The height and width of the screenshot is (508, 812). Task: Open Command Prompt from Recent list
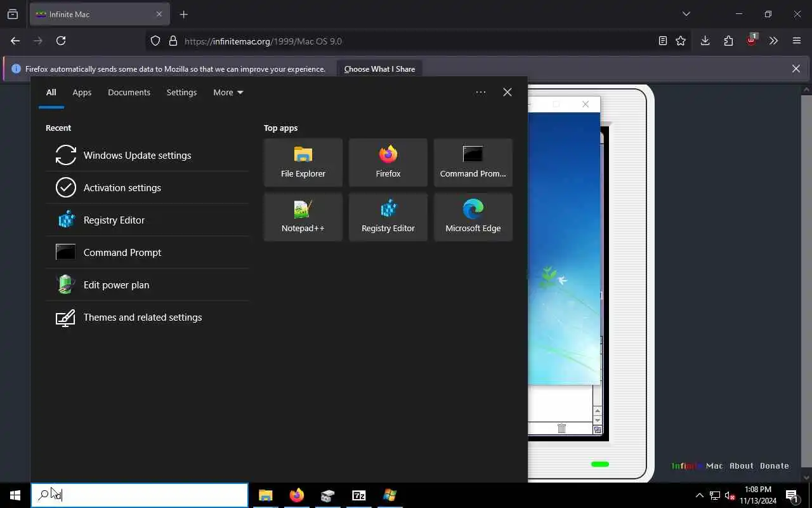147,252
